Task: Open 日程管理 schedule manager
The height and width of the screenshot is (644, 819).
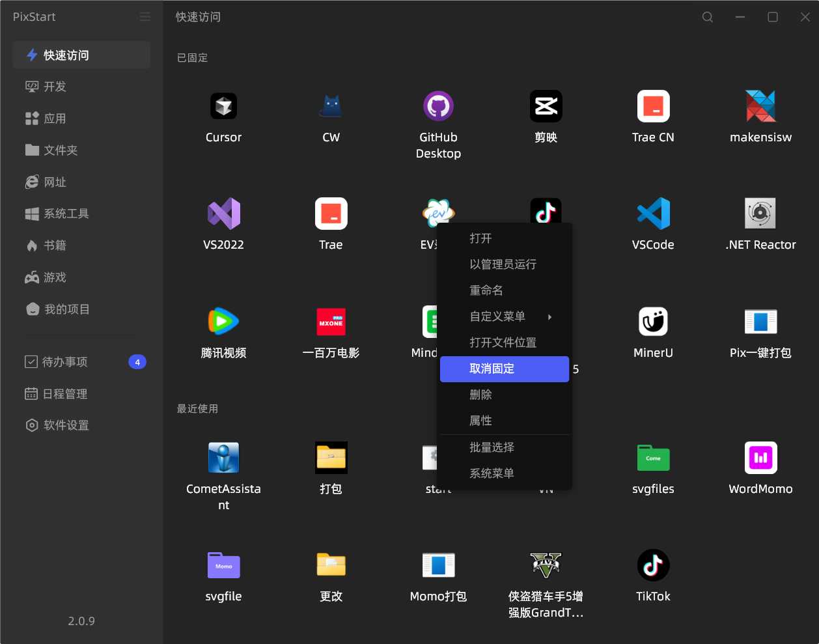Action: [x=81, y=394]
